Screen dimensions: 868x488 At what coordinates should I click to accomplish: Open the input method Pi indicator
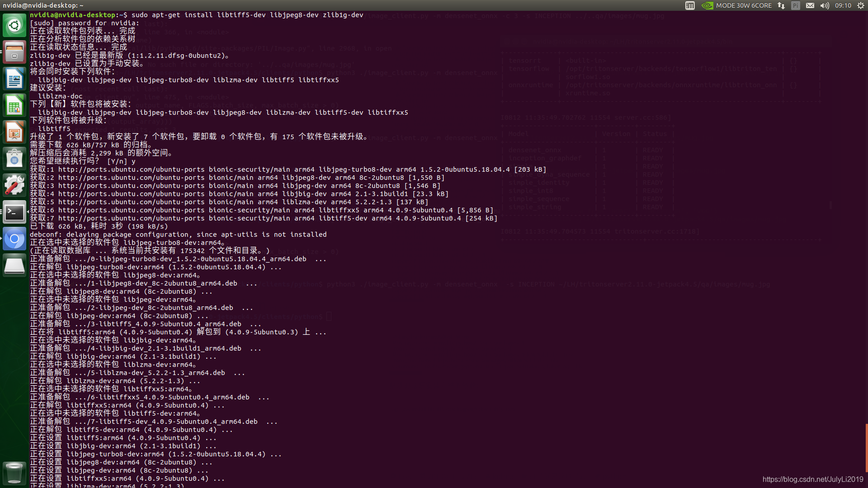pyautogui.click(x=796, y=5)
